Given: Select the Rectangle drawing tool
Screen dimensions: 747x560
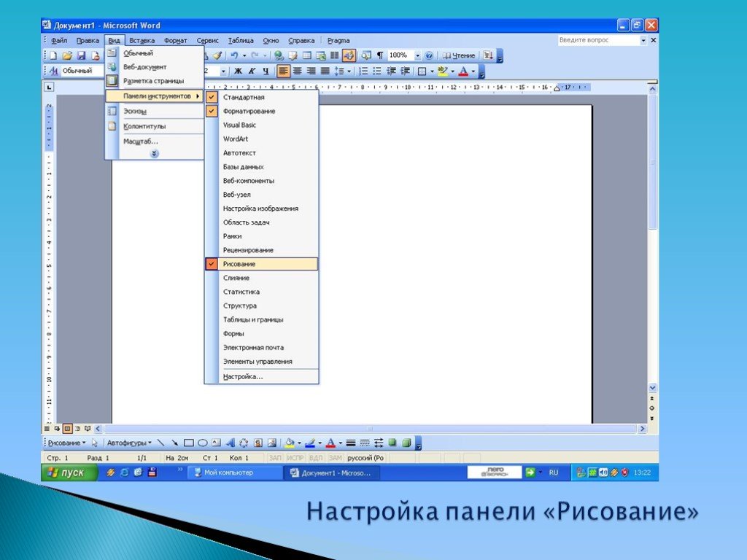Looking at the screenshot, I should (x=189, y=443).
